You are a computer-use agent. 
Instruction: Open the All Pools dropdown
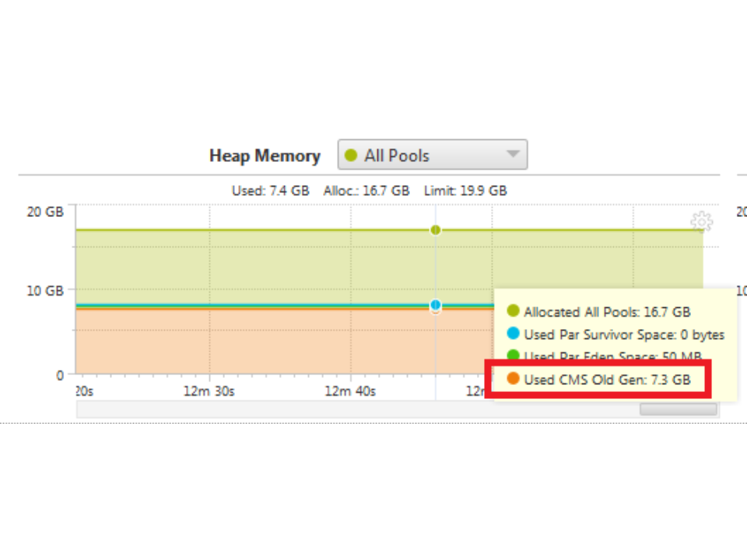click(x=432, y=155)
